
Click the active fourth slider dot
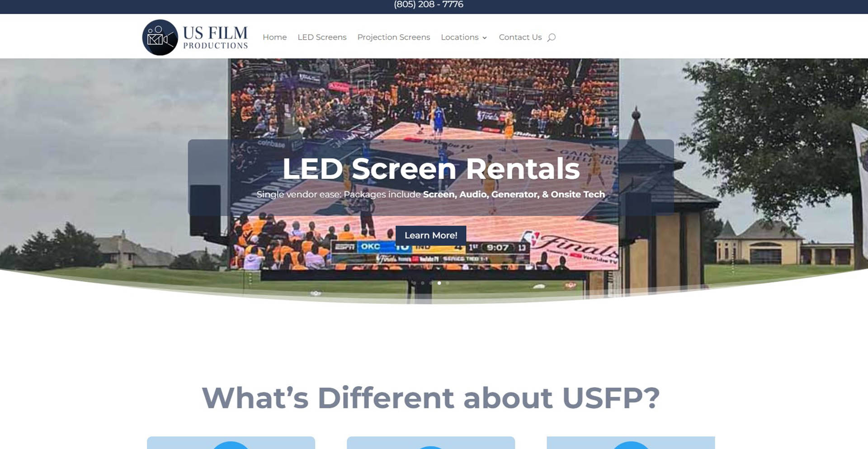439,283
